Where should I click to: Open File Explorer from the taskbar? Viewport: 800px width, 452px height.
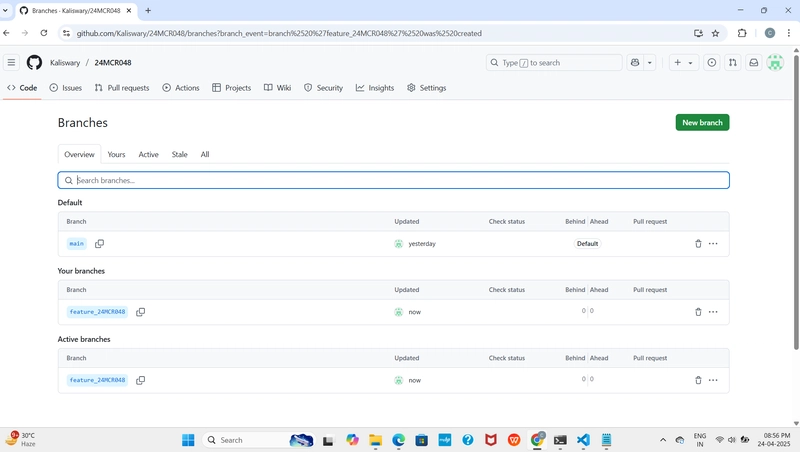[376, 440]
